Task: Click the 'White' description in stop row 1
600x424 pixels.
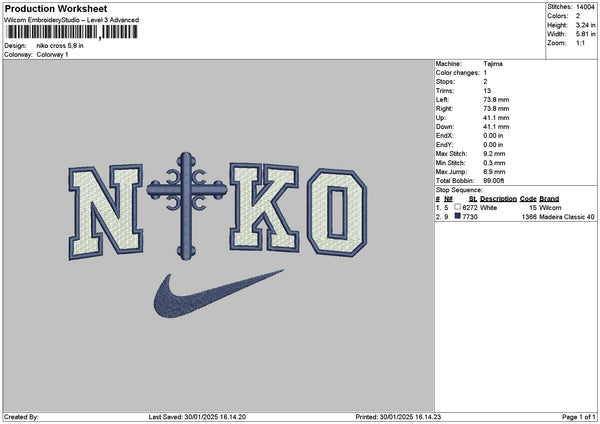Action: [488, 208]
